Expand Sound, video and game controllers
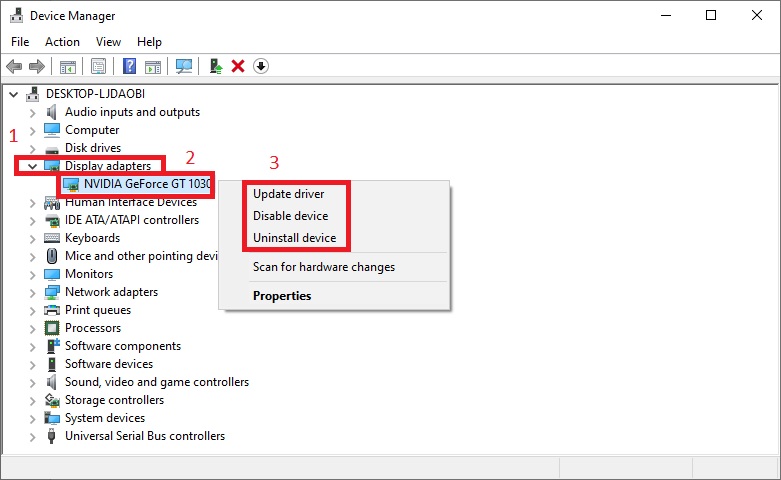This screenshot has width=781, height=480. [x=32, y=383]
